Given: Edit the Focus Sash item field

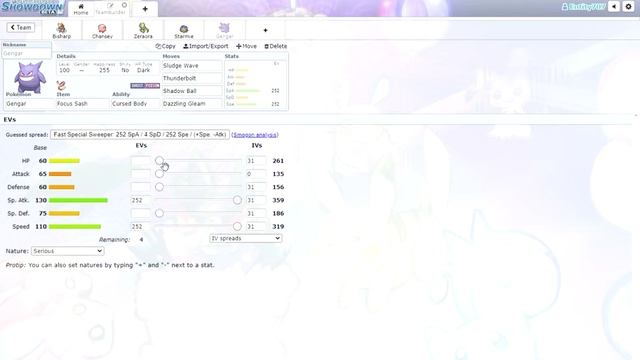Looking at the screenshot, I should click(x=83, y=104).
